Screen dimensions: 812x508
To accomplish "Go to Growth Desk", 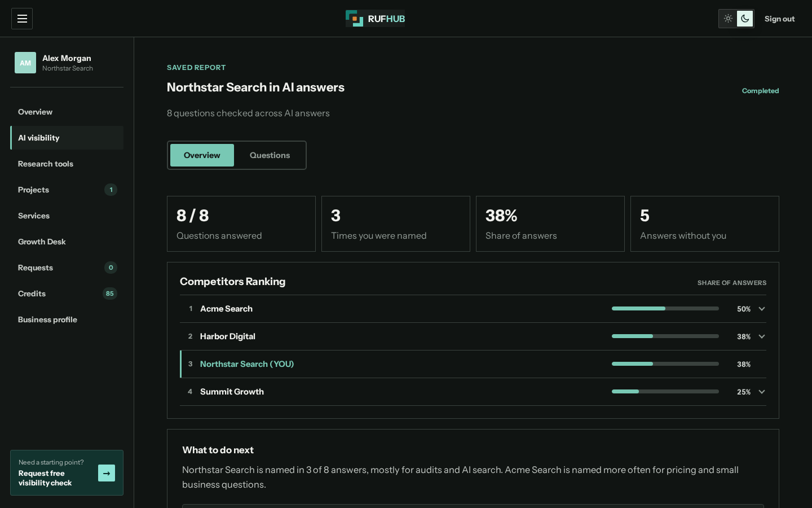I will click(x=67, y=242).
